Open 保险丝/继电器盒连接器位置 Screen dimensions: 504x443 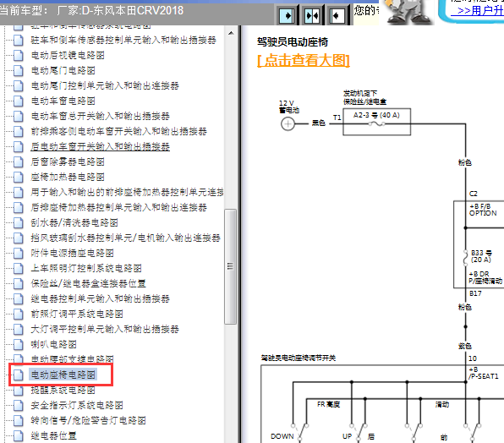[89, 283]
